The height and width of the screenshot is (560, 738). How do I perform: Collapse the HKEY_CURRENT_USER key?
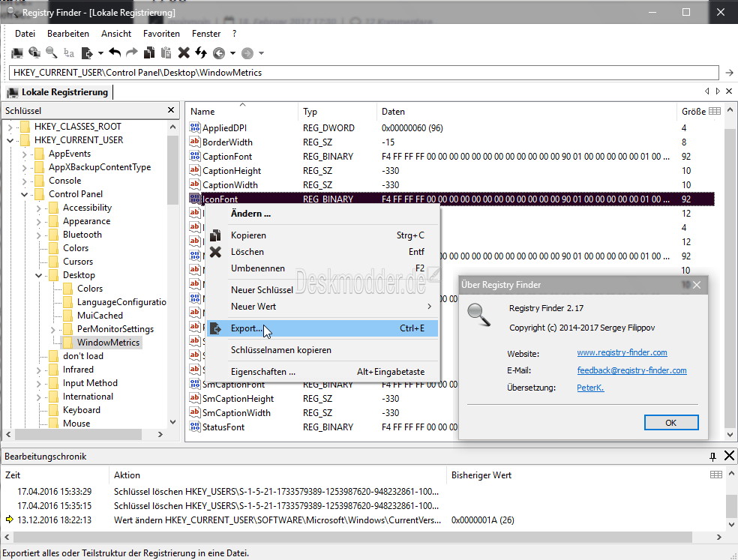click(x=10, y=140)
